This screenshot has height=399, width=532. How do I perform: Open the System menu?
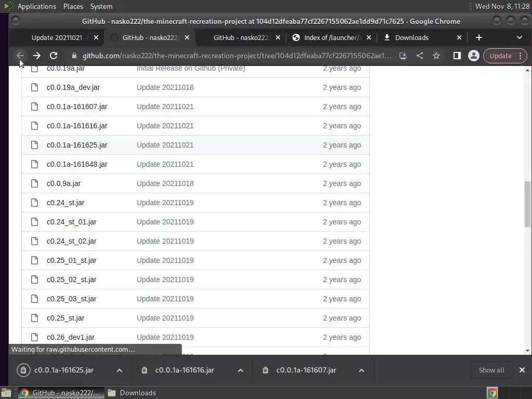pyautogui.click(x=101, y=6)
